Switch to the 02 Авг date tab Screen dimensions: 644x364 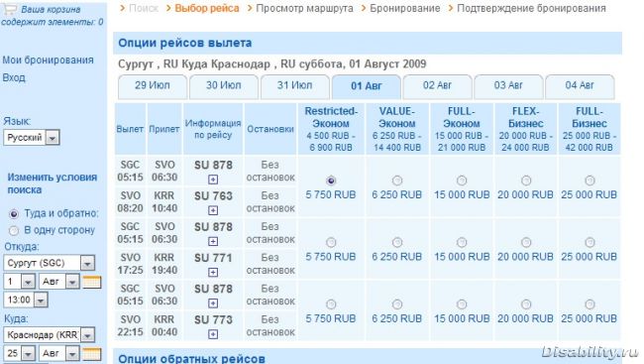437,86
